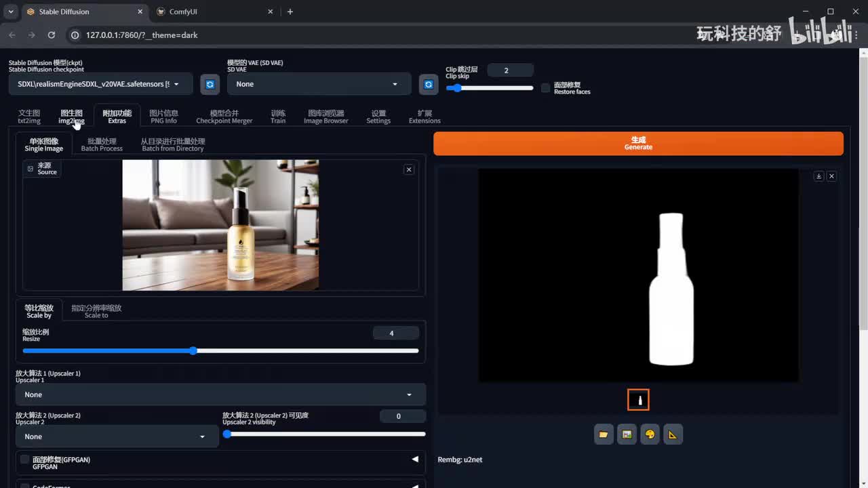Switch to the Scale to tab
Screen dimensions: 868x488
(x=96, y=311)
